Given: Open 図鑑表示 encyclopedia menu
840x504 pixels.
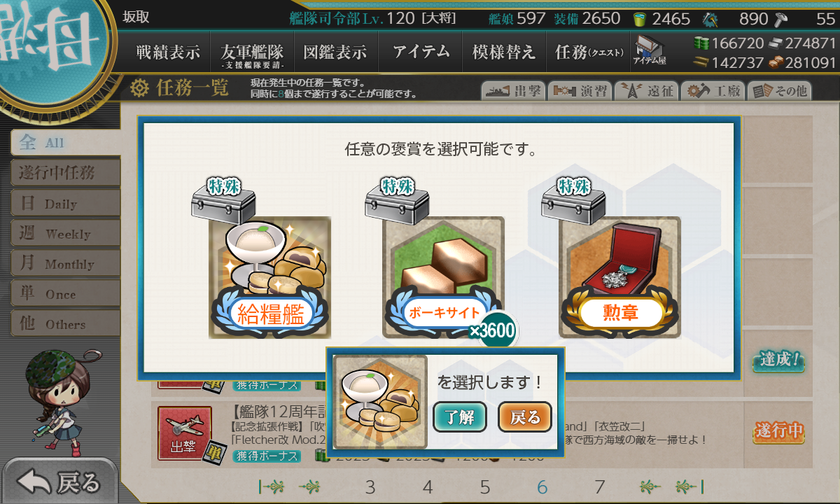Looking at the screenshot, I should [x=335, y=52].
